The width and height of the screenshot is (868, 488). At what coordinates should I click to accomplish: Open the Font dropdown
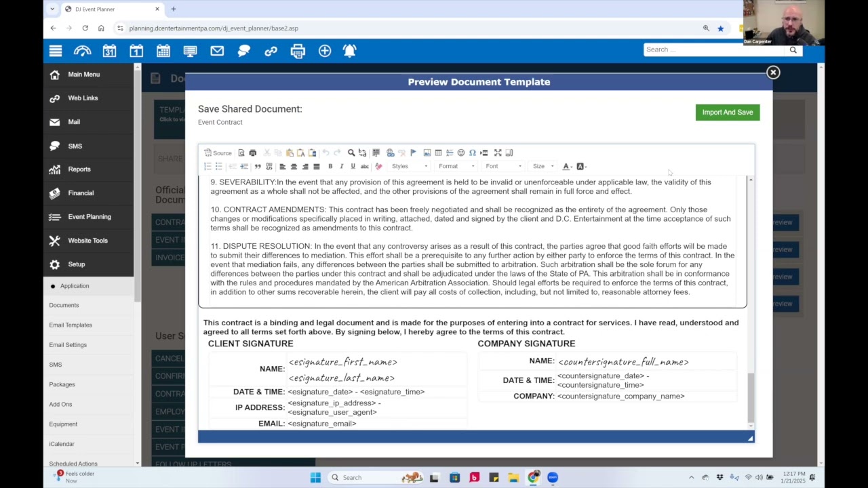click(x=503, y=167)
